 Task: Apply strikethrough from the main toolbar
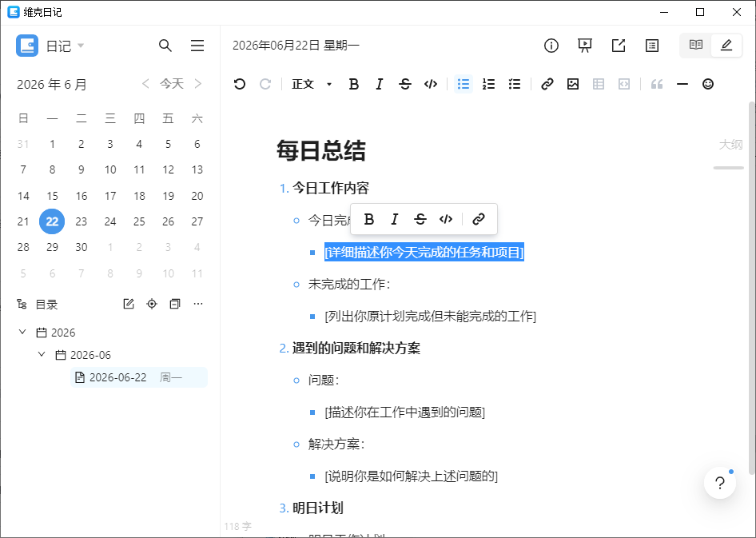tap(405, 85)
